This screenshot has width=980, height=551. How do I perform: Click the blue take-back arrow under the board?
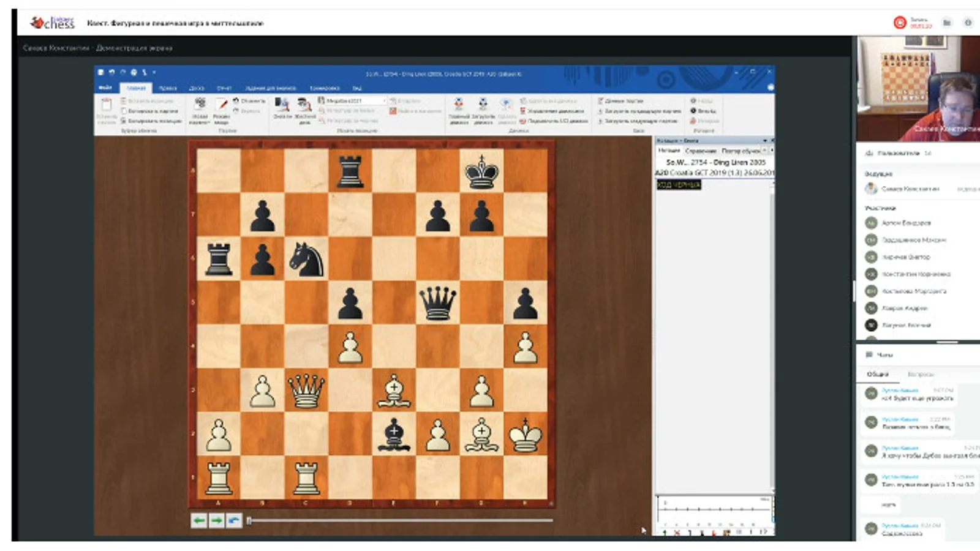(233, 520)
